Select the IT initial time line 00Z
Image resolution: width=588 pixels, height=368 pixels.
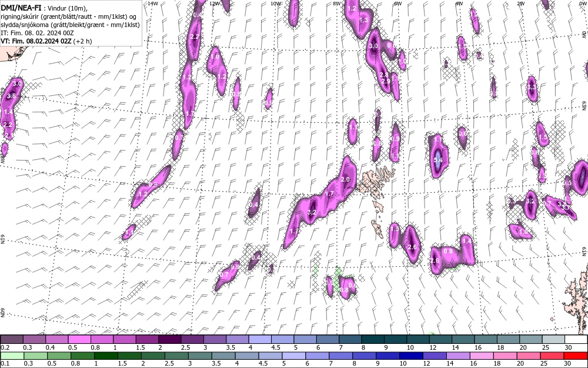click(37, 33)
